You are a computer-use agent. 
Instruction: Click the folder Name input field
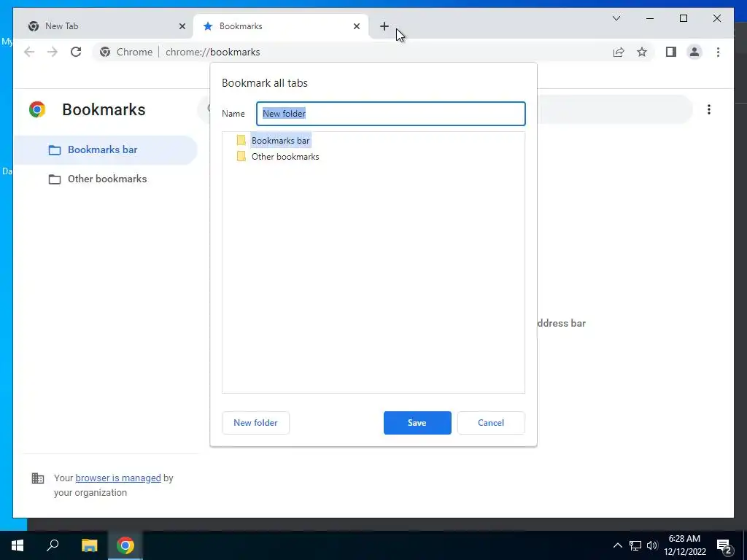pyautogui.click(x=391, y=113)
